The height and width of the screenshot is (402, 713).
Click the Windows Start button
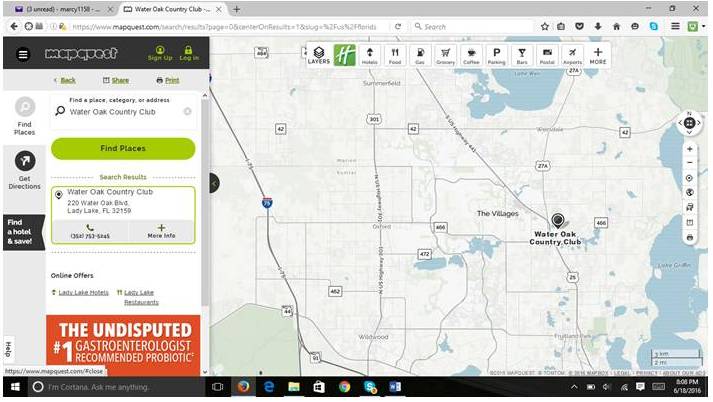[15, 387]
